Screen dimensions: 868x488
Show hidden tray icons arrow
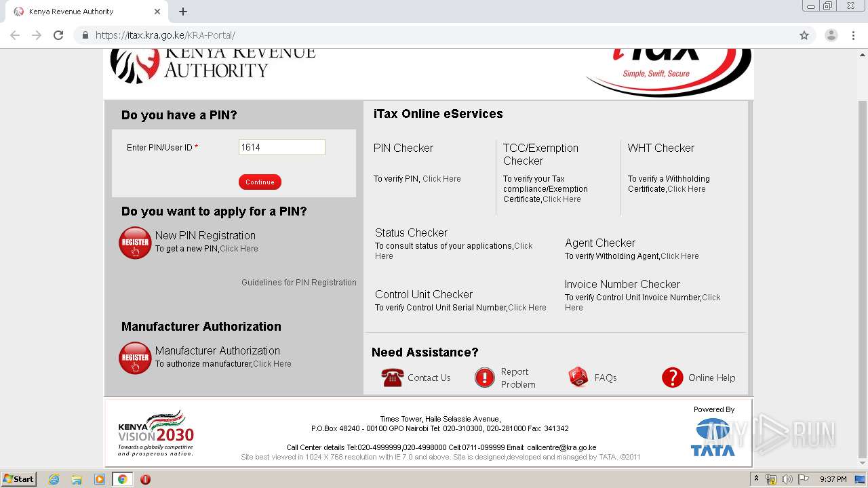pos(756,479)
